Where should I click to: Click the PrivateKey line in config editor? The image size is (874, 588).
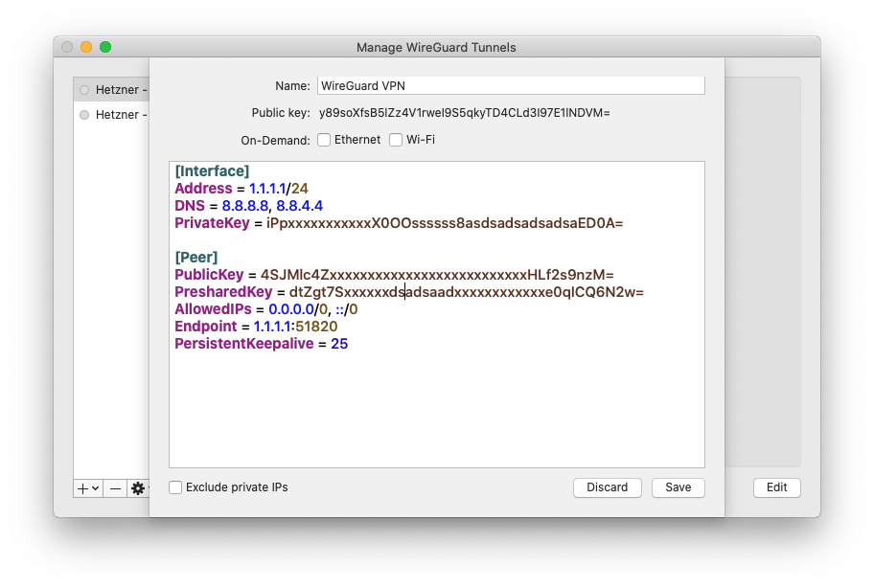click(399, 223)
